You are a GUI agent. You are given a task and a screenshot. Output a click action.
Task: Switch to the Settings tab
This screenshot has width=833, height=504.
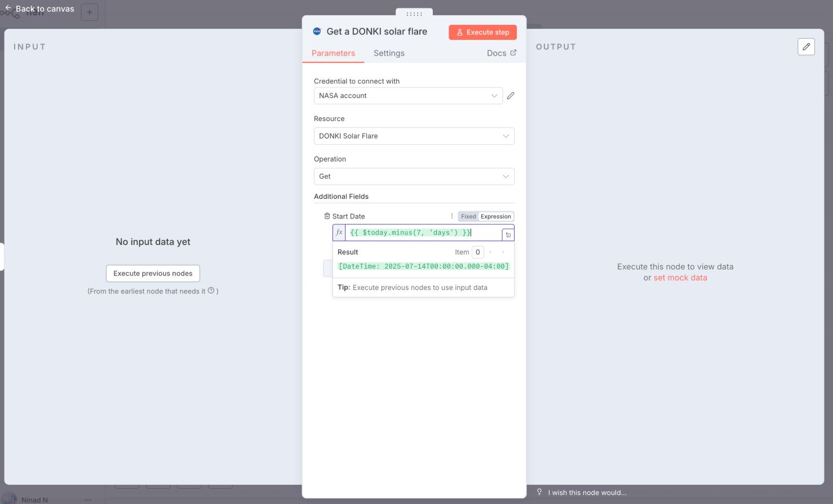click(389, 53)
